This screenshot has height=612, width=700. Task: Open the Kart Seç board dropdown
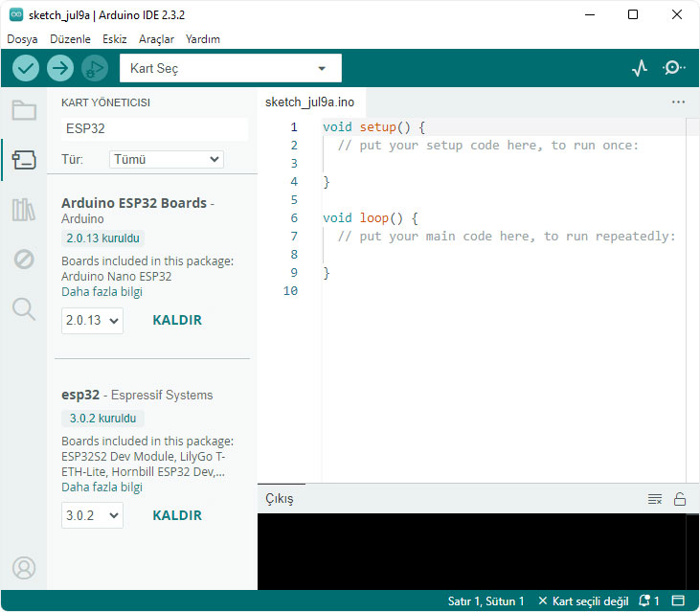pos(231,68)
